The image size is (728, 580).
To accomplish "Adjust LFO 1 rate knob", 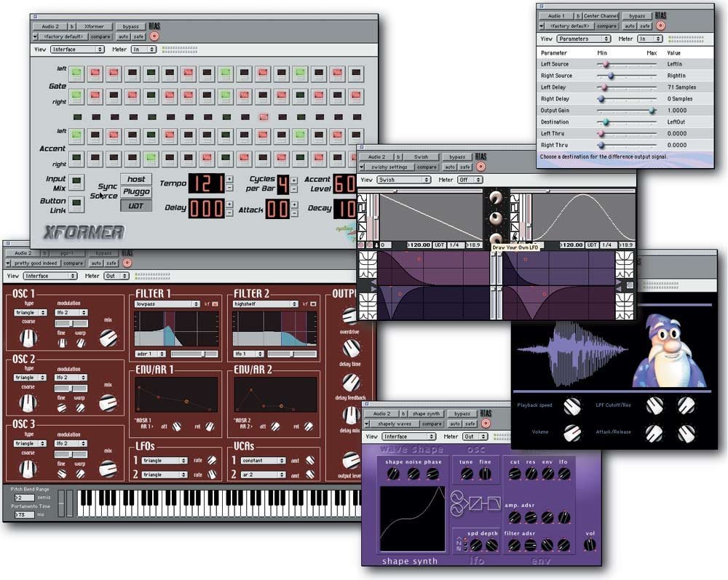I will [212, 460].
